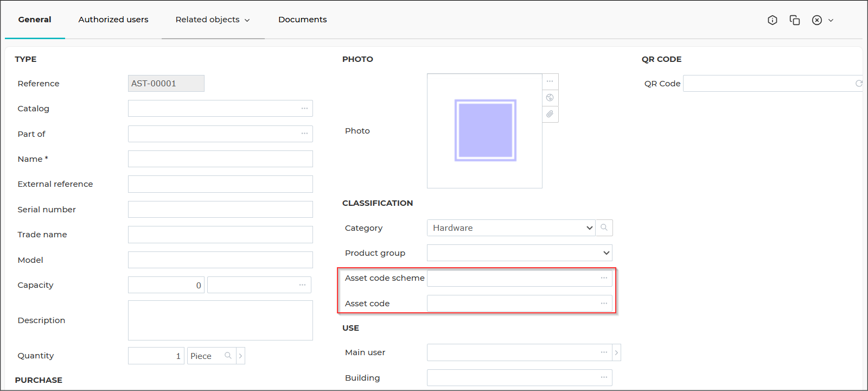The image size is (868, 391).
Task: Open Asset code lookup ellipsis
Action: click(604, 304)
